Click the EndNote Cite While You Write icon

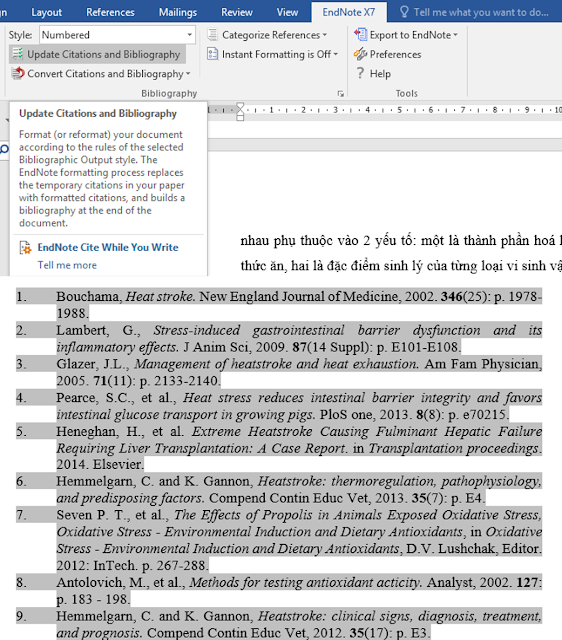[x=25, y=247]
